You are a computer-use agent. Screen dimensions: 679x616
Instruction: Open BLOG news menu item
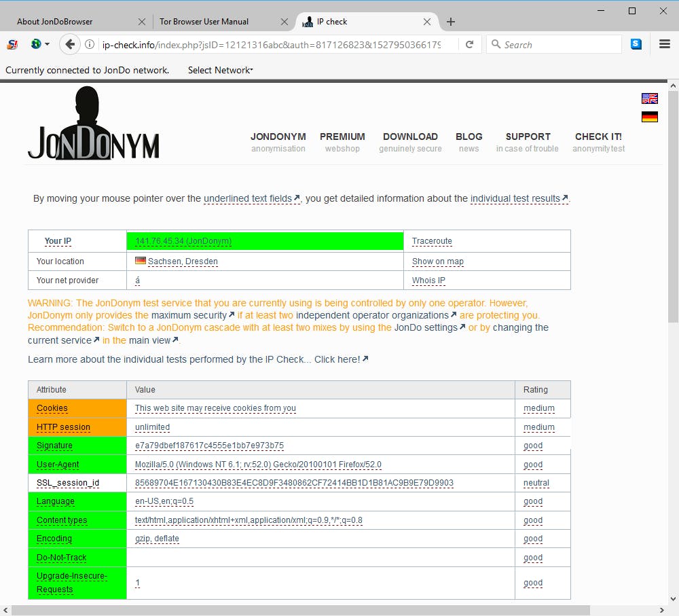coord(469,142)
